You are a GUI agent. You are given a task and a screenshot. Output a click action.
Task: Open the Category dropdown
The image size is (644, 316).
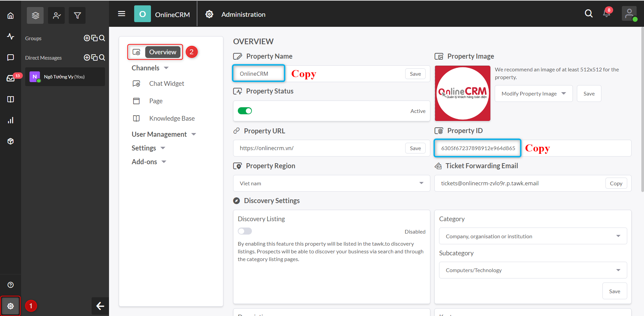tap(533, 236)
